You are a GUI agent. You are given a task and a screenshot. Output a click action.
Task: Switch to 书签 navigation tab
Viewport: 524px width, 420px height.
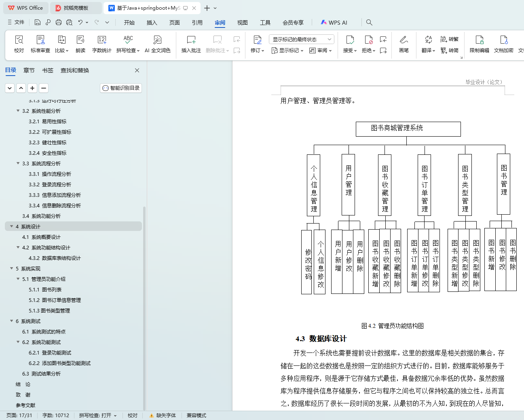[x=48, y=70]
